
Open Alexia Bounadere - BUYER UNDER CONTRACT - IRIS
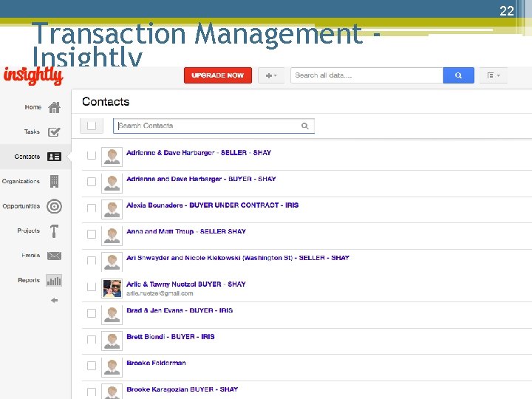[212, 205]
